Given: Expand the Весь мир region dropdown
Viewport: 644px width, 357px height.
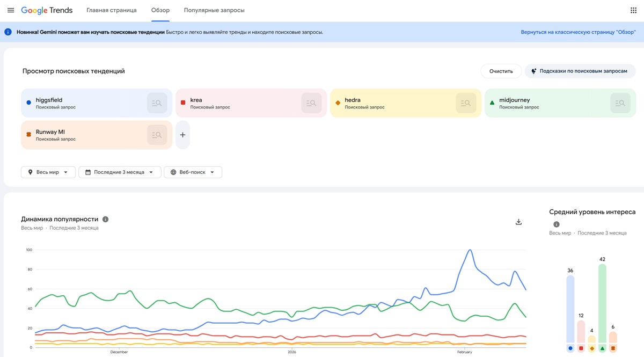Looking at the screenshot, I should coord(48,172).
